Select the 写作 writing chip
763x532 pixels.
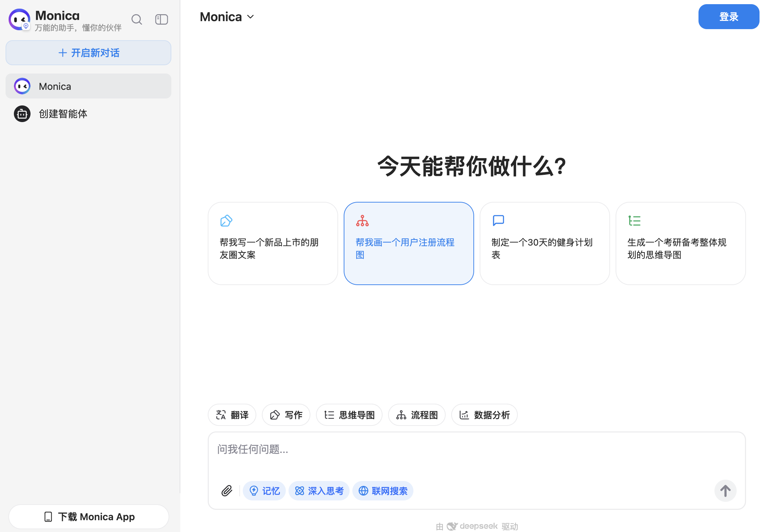(286, 415)
